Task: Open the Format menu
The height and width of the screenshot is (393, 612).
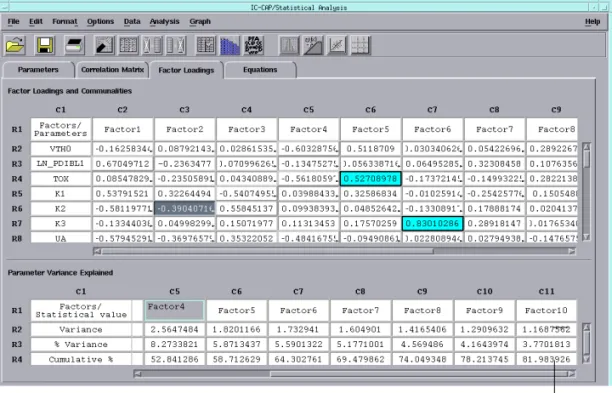Action: pos(65,21)
